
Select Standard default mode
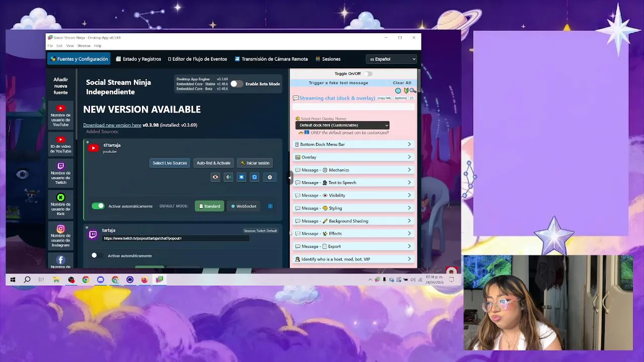(x=209, y=206)
